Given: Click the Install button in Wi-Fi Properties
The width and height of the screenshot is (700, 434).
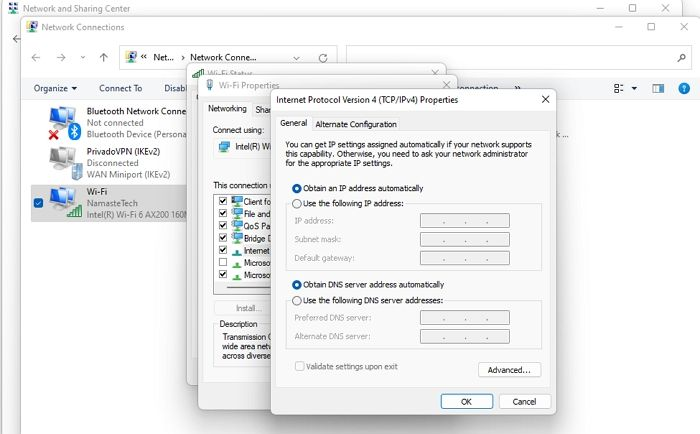Looking at the screenshot, I should pyautogui.click(x=243, y=308).
